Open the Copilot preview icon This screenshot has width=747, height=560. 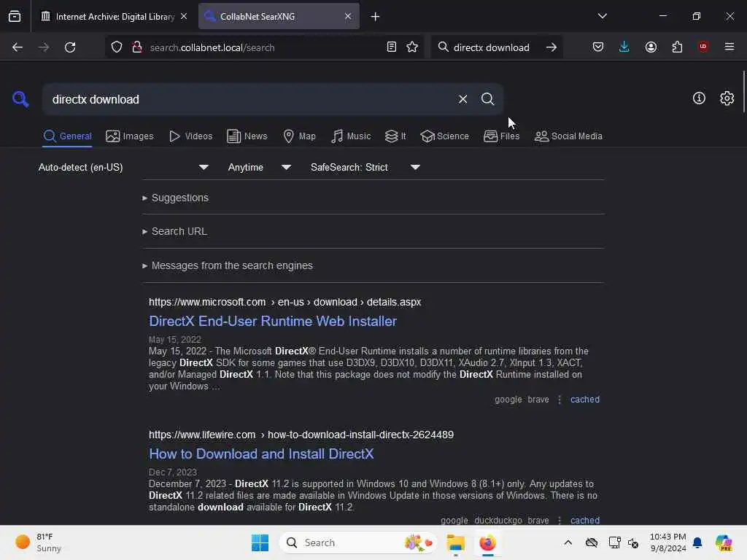click(724, 542)
